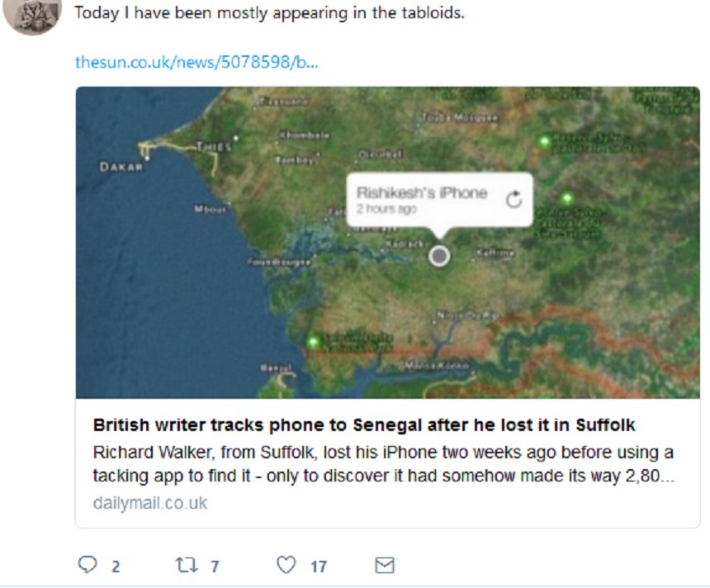Select the article description starting "Richard Walker, from Suffolk"

383,465
